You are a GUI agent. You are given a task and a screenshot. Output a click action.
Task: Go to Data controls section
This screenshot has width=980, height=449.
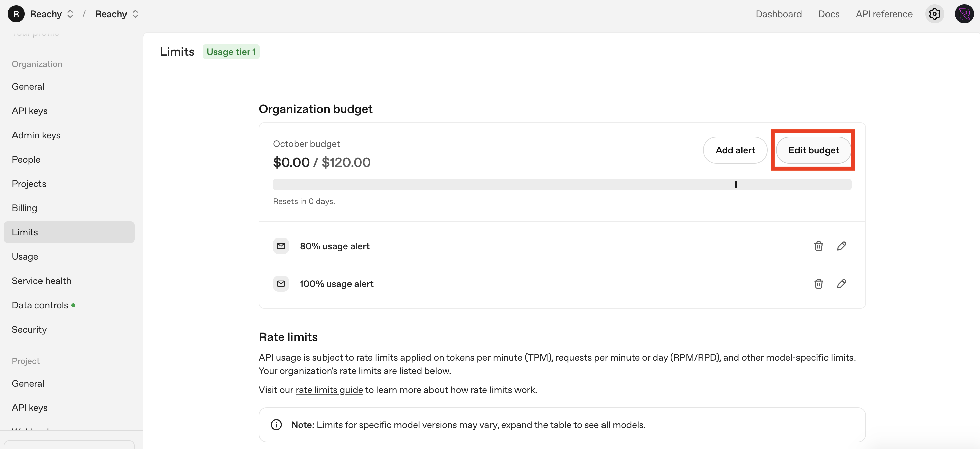point(40,305)
